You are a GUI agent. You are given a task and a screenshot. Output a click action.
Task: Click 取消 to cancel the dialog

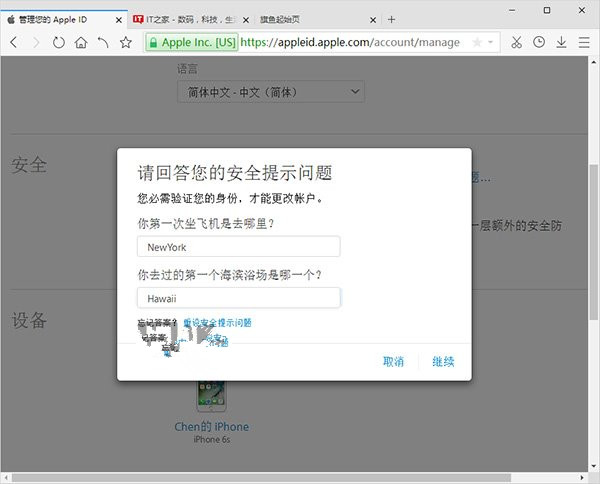click(393, 361)
